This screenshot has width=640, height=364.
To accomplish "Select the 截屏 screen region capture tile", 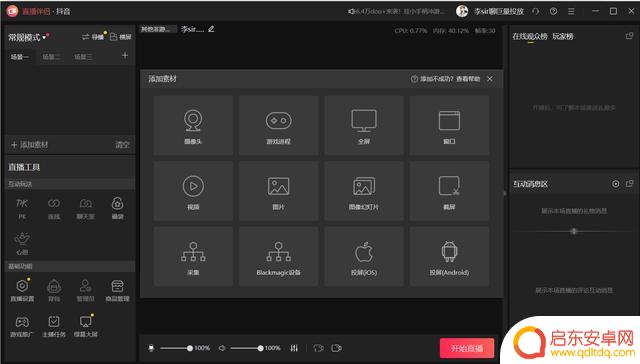I will pos(449,191).
